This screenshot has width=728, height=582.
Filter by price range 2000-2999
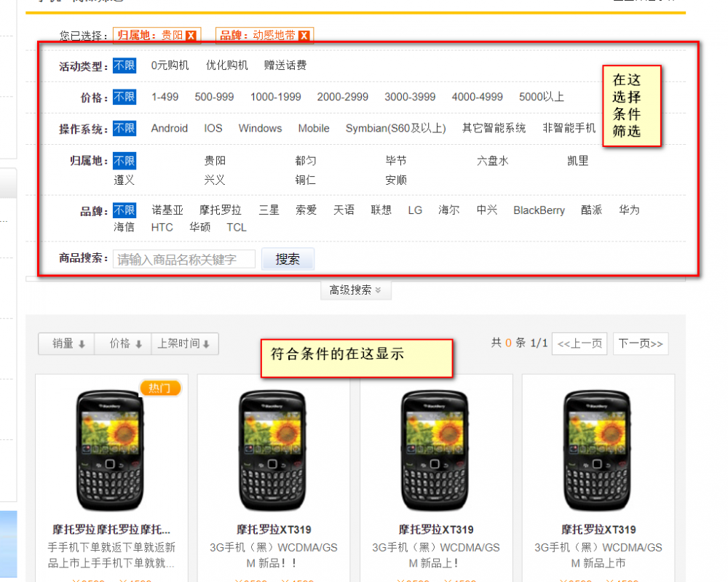343,97
